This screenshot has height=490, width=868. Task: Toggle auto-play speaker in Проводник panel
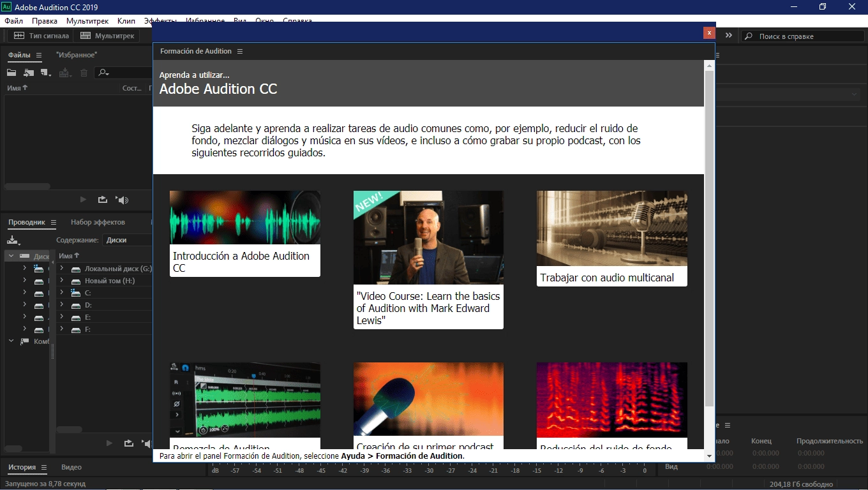pyautogui.click(x=147, y=443)
